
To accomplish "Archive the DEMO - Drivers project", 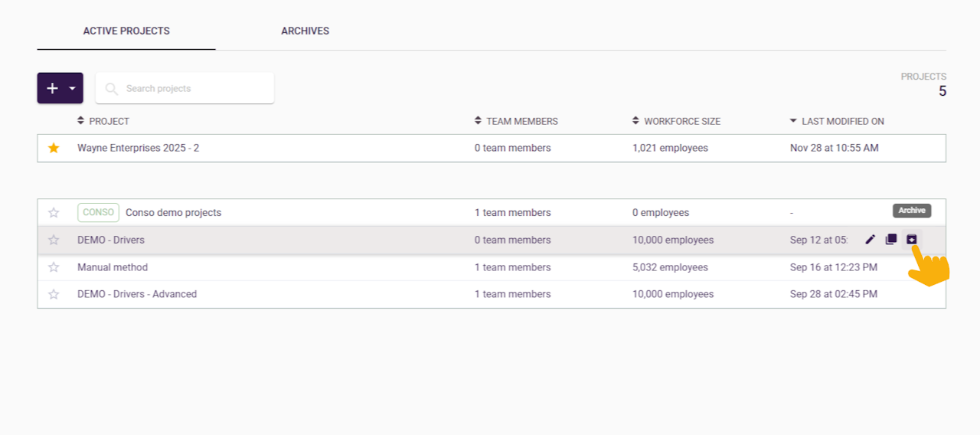I will click(911, 240).
